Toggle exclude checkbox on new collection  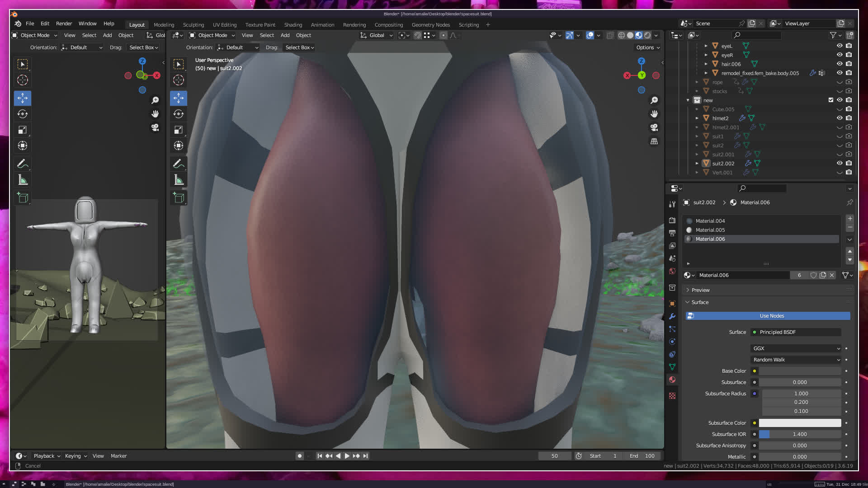coord(830,100)
